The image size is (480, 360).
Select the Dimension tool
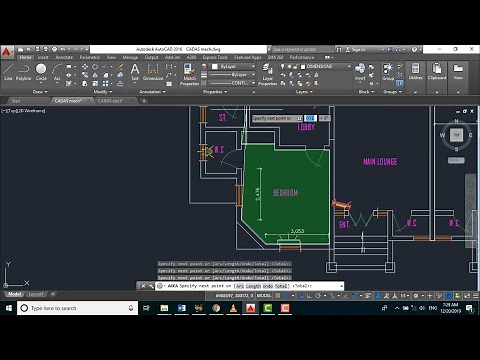click(153, 72)
